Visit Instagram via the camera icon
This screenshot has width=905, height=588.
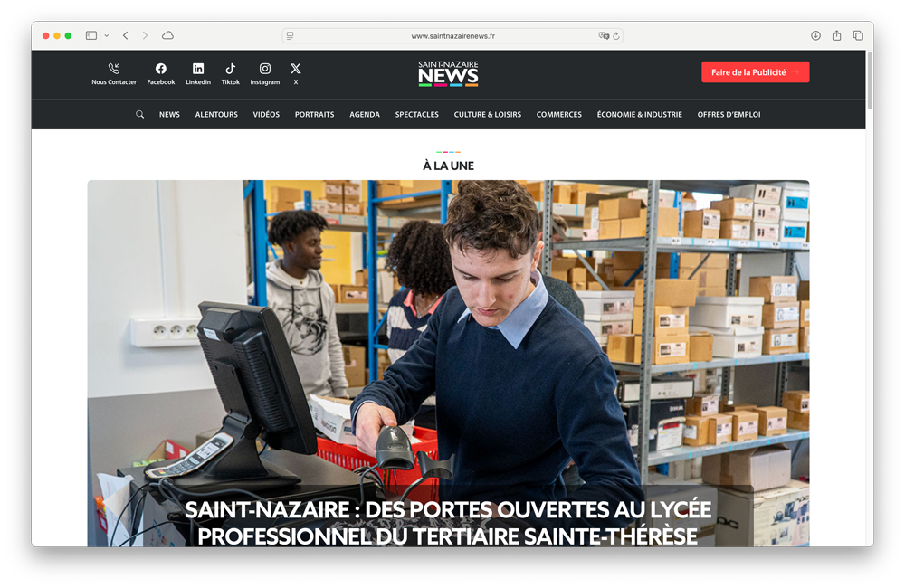point(264,68)
